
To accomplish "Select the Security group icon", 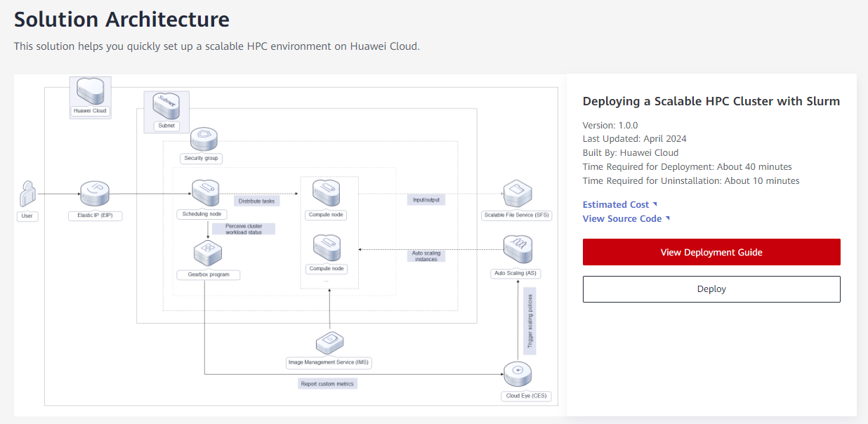I will [x=203, y=139].
